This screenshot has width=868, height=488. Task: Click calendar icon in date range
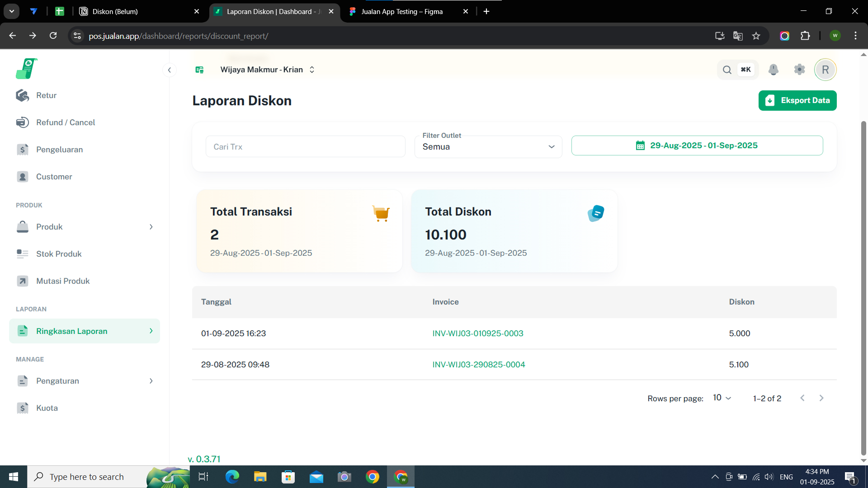click(640, 145)
